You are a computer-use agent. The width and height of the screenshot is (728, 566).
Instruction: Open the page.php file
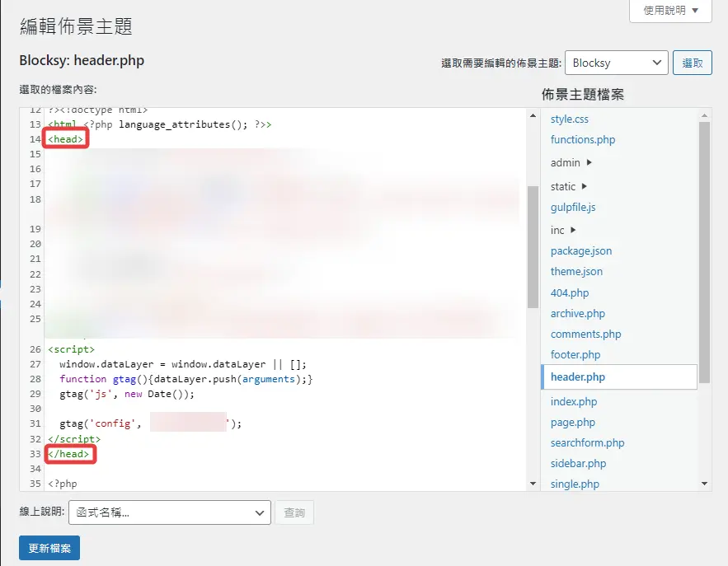tap(573, 422)
